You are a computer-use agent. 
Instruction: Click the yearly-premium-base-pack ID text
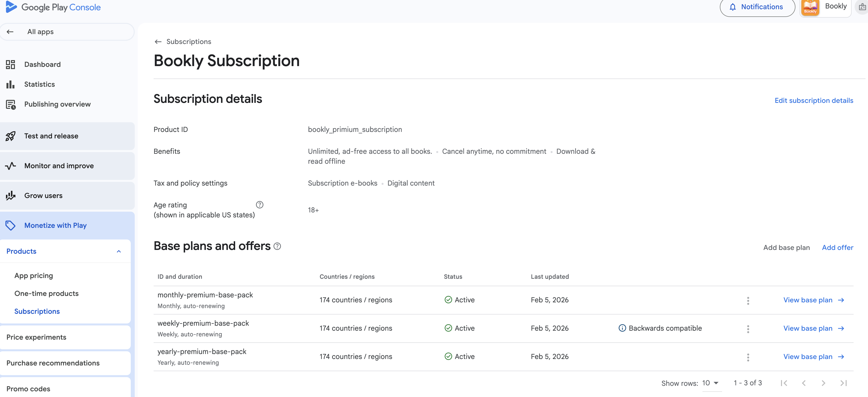click(x=202, y=352)
